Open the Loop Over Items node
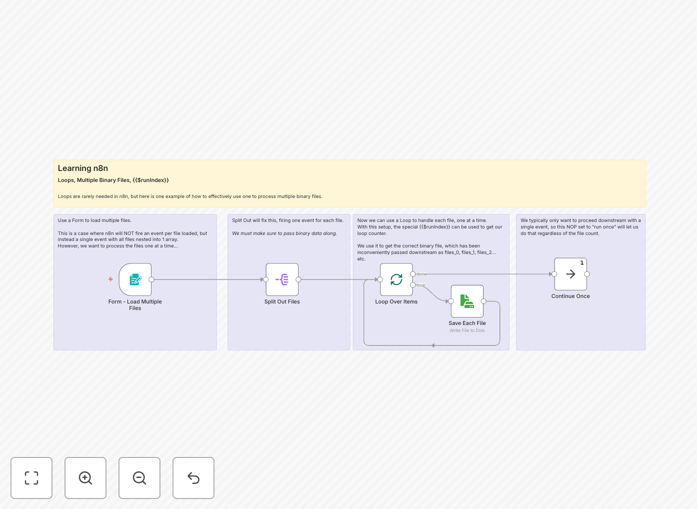This screenshot has height=509, width=697. coord(396,279)
